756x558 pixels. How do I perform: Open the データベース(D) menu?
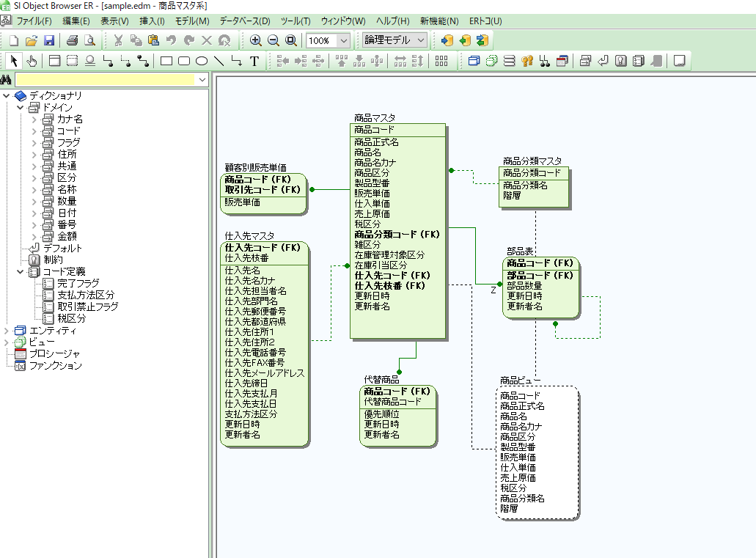pyautogui.click(x=244, y=21)
